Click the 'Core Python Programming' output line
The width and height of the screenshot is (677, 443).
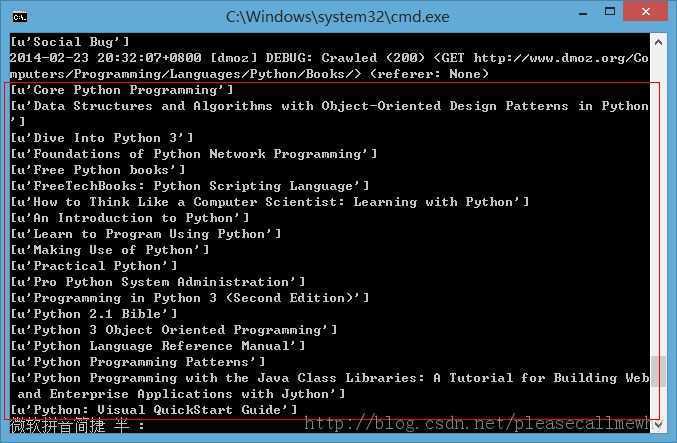[x=122, y=90]
